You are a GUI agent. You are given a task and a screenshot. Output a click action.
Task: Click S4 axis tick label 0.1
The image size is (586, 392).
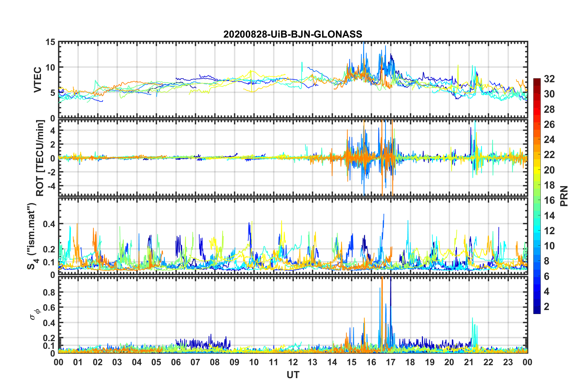[x=49, y=262]
